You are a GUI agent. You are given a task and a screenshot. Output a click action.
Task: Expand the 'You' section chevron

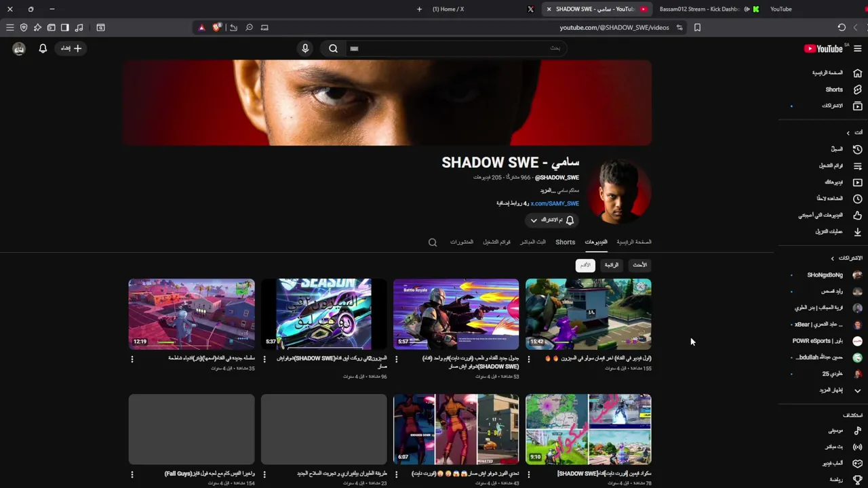[848, 133]
